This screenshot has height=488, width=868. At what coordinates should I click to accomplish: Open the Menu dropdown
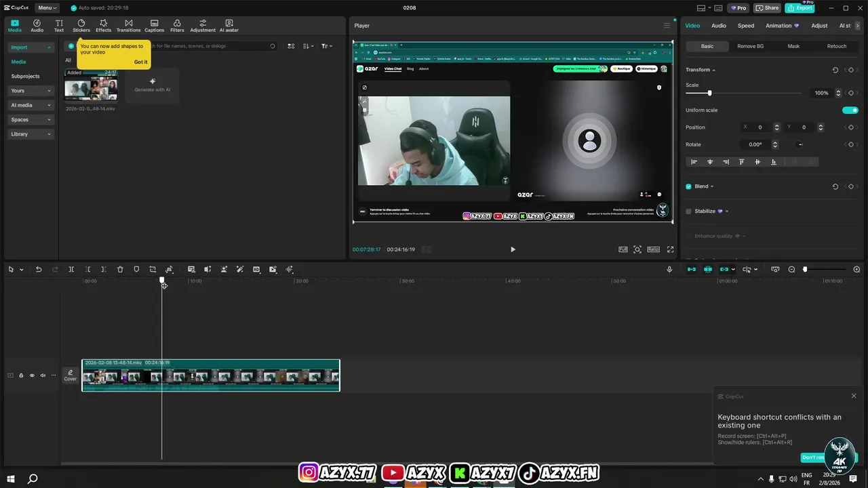[47, 8]
